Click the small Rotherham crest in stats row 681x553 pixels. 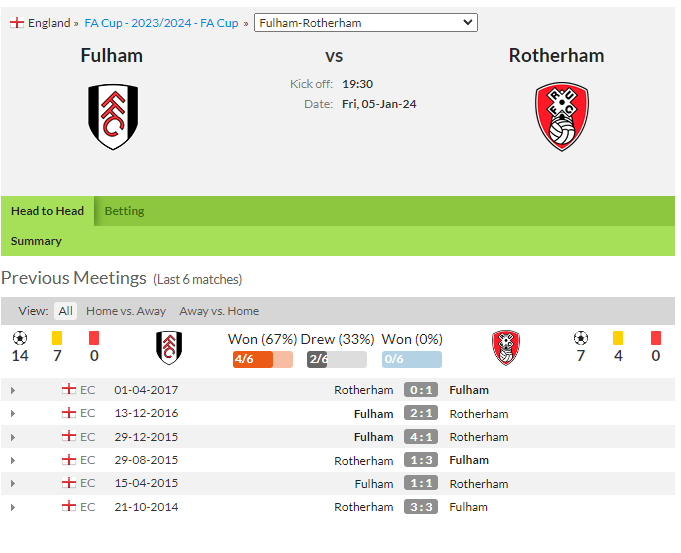[506, 348]
